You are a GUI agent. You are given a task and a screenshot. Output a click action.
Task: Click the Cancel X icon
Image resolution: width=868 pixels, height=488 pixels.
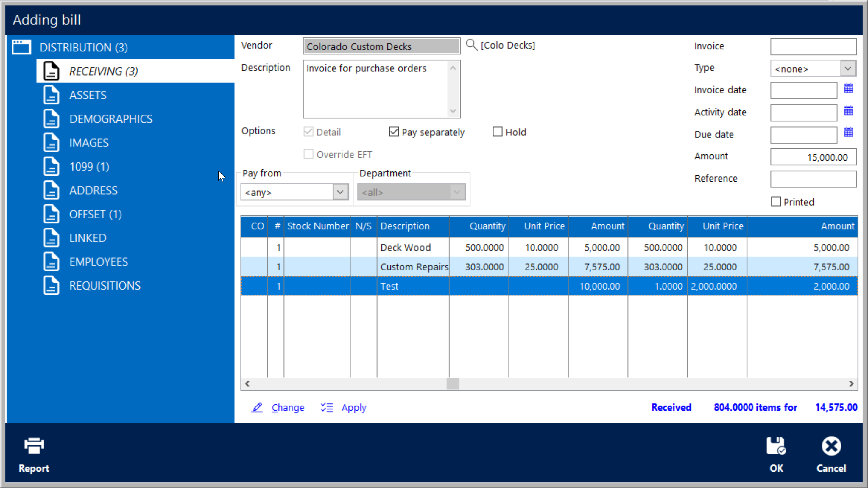click(x=831, y=446)
